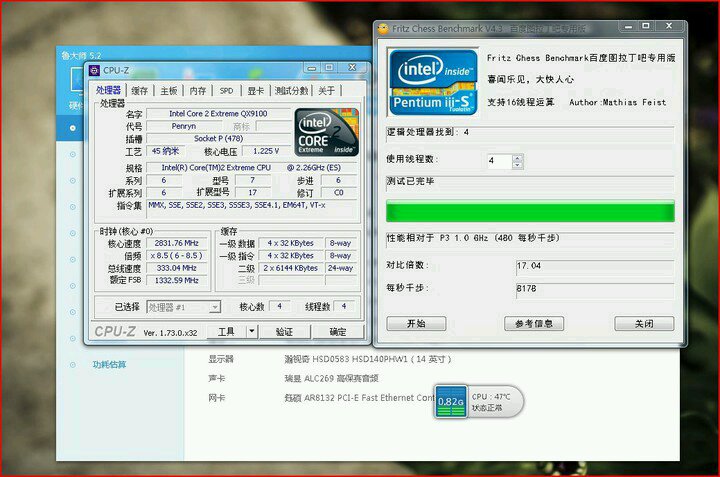
Task: Click the 参考信息 button
Action: tap(534, 324)
